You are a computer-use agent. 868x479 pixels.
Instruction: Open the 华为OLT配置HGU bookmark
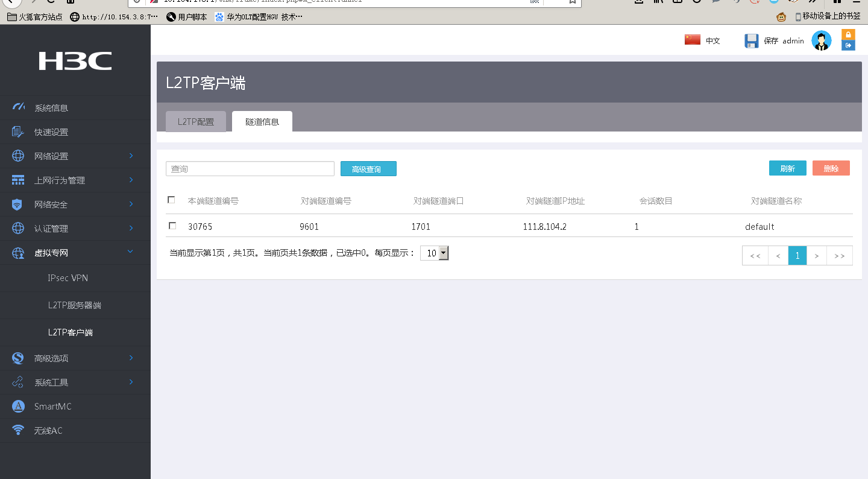(x=258, y=17)
